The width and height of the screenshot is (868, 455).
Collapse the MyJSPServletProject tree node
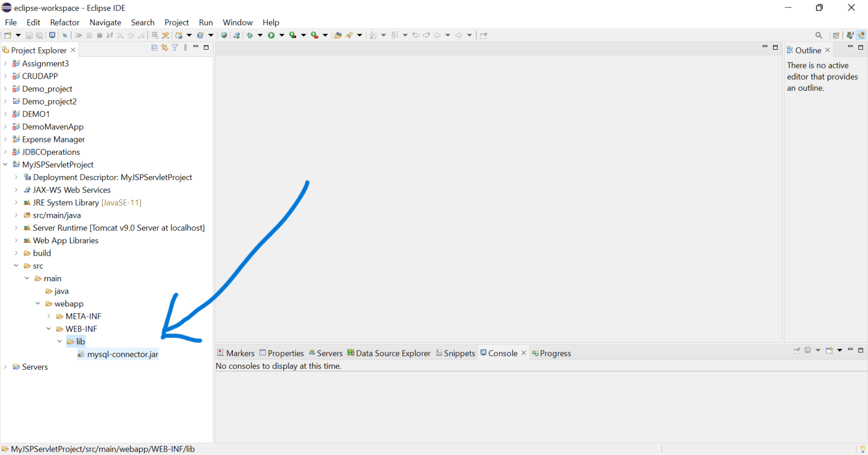[6, 165]
